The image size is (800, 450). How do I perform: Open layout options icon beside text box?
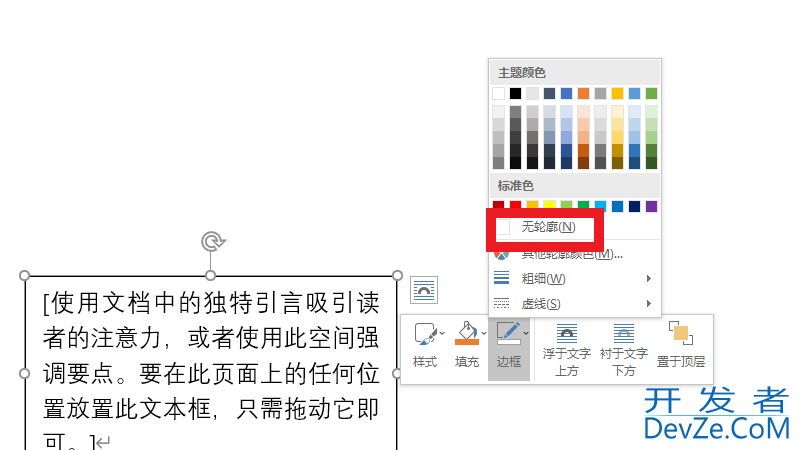(424, 290)
